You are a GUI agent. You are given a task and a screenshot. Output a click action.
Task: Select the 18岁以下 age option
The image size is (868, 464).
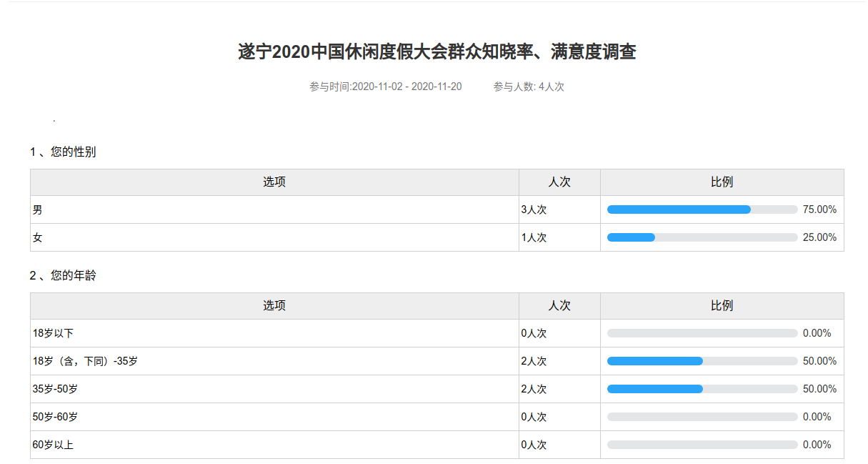[x=53, y=333]
